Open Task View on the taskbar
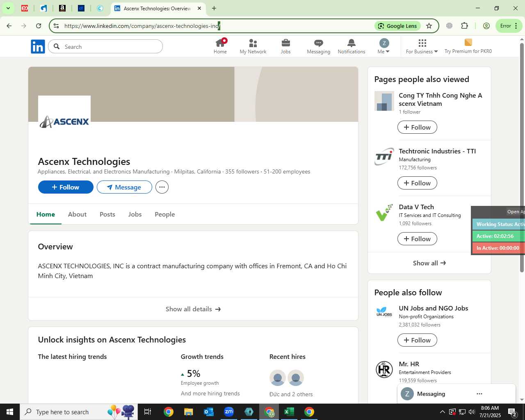This screenshot has width=525, height=420. (x=148, y=412)
